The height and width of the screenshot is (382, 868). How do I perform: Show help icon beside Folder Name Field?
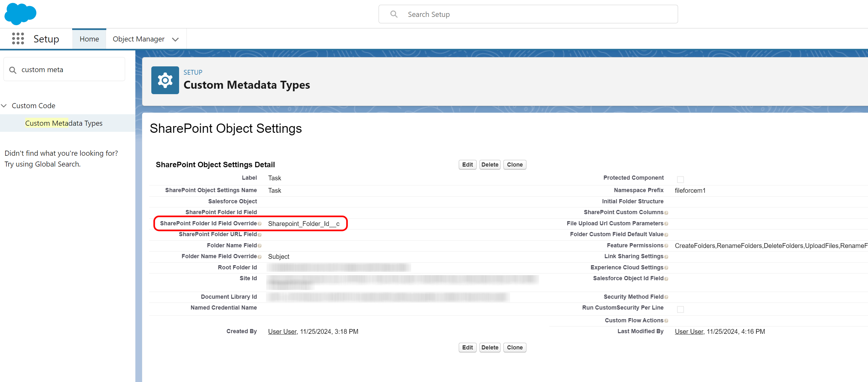(260, 246)
